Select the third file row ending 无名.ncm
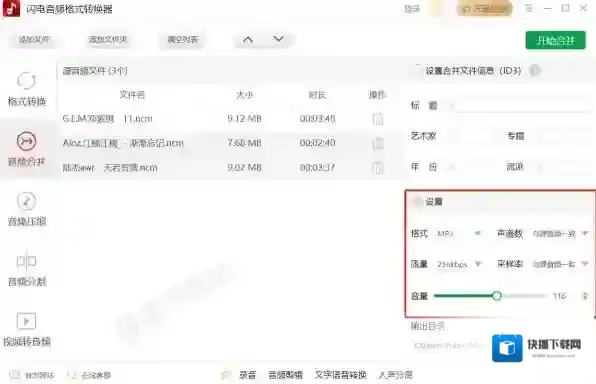This screenshot has width=596, height=384. [230, 168]
